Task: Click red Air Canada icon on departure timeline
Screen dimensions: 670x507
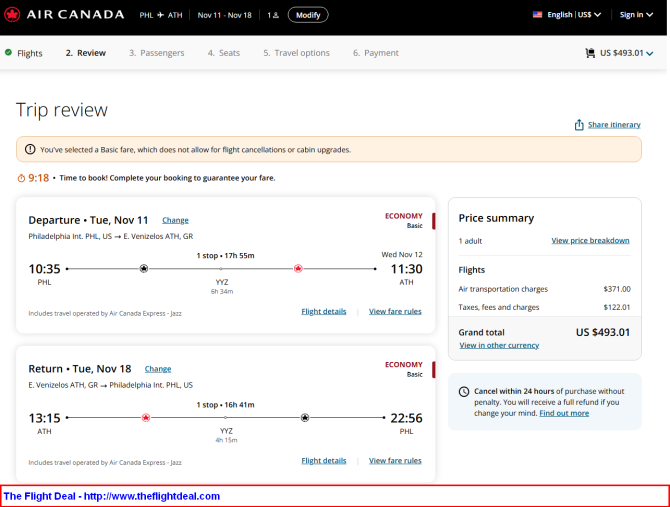Action: coord(298,269)
